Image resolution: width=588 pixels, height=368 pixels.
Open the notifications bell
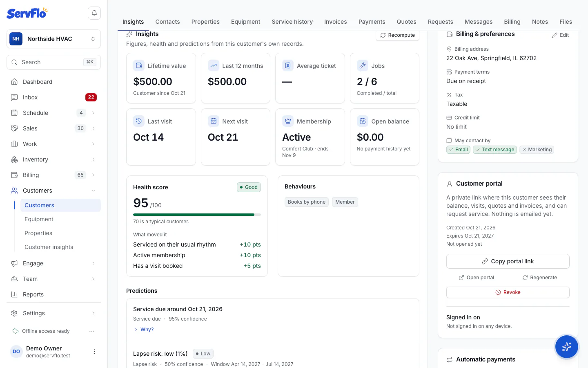point(94,13)
